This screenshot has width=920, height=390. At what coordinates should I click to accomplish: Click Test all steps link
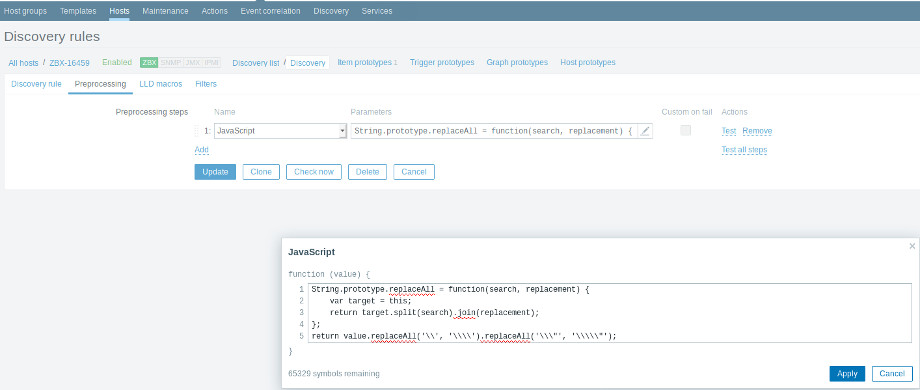point(744,150)
